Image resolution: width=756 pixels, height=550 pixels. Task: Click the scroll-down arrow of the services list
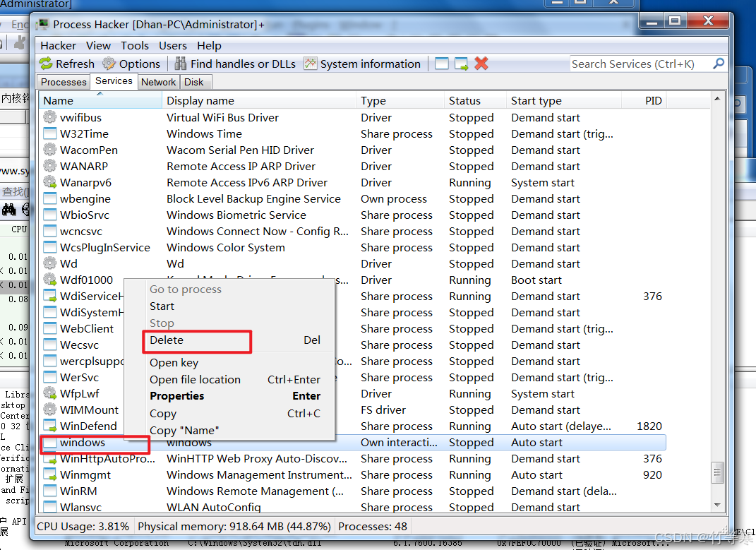coord(718,506)
